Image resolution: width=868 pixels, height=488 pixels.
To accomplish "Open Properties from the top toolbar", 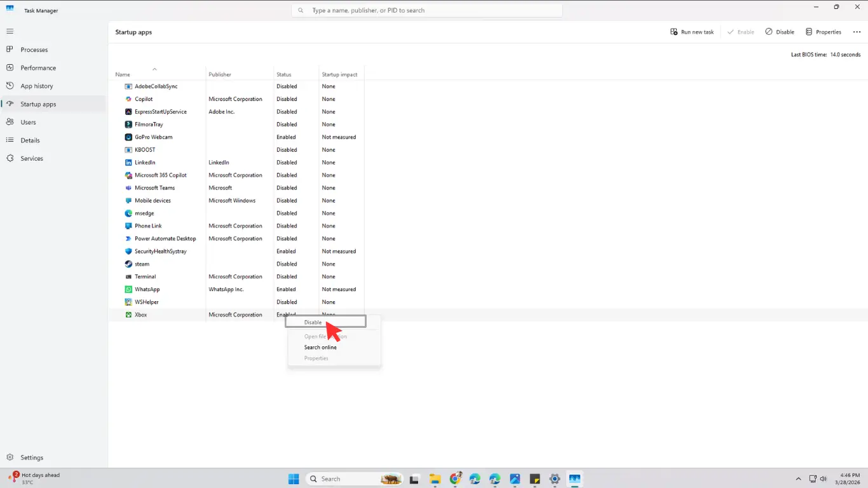I will click(x=823, y=32).
